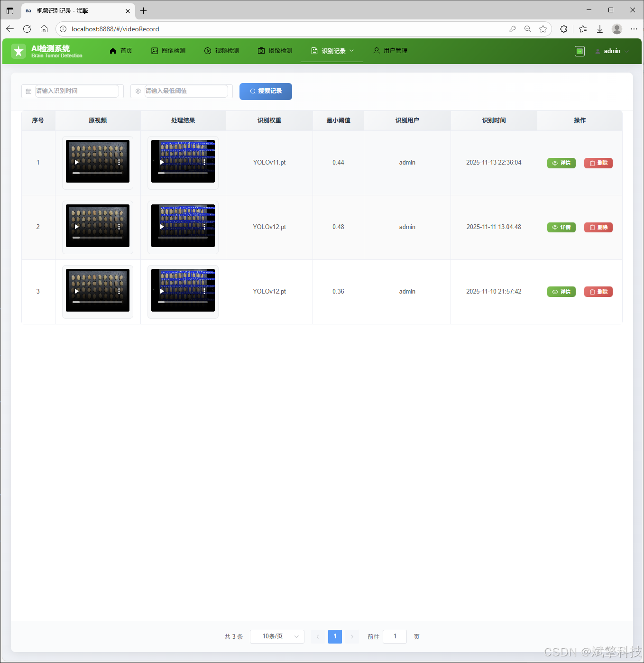Click the 搜索记录 search button
The width and height of the screenshot is (644, 663).
(x=266, y=92)
